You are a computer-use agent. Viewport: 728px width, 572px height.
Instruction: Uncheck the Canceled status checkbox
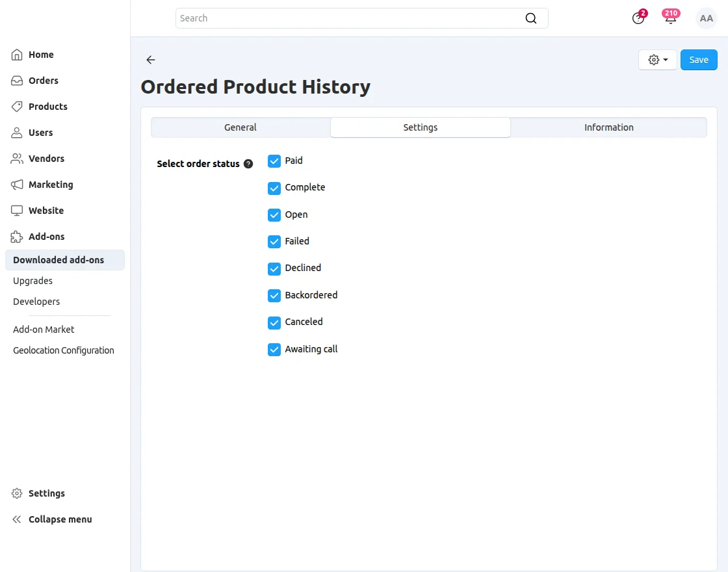[274, 322]
